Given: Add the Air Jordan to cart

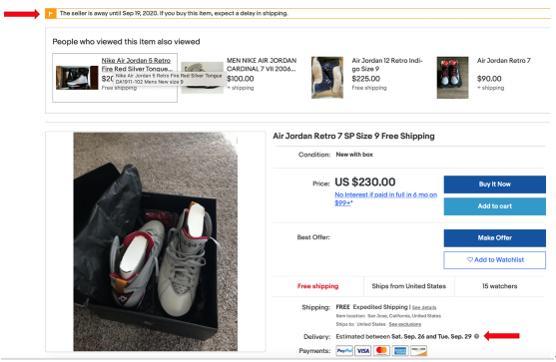Looking at the screenshot, I should coord(495,206).
